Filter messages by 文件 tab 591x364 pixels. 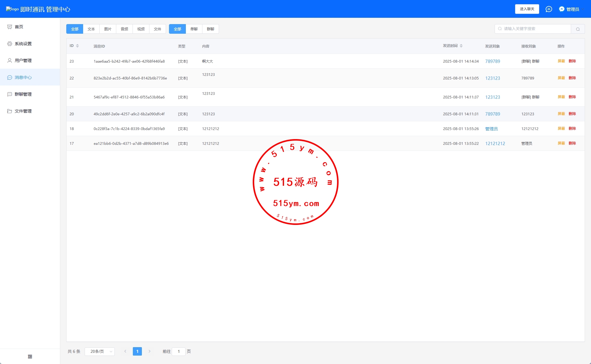click(x=158, y=29)
